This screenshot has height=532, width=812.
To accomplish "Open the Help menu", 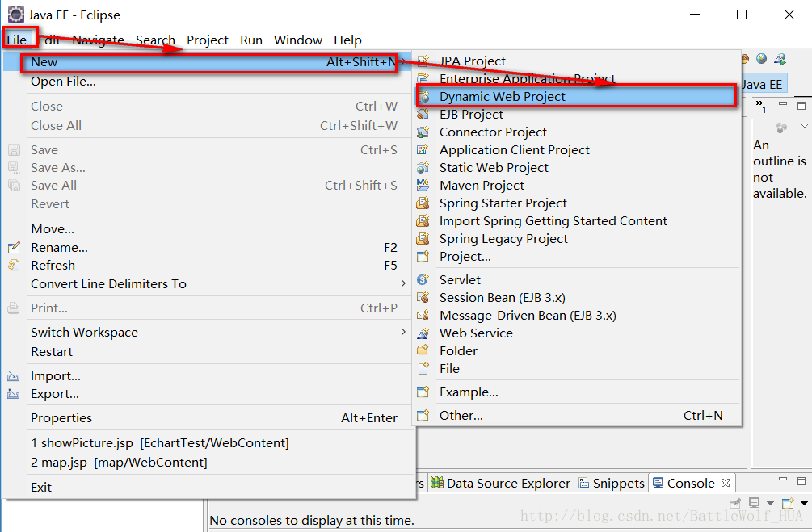I will tap(347, 40).
